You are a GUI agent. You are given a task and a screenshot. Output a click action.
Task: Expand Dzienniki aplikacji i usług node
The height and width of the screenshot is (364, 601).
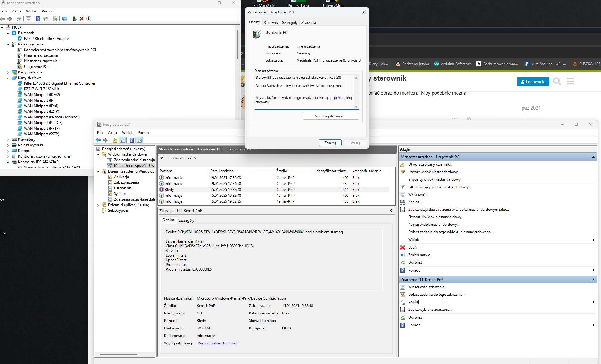point(98,205)
